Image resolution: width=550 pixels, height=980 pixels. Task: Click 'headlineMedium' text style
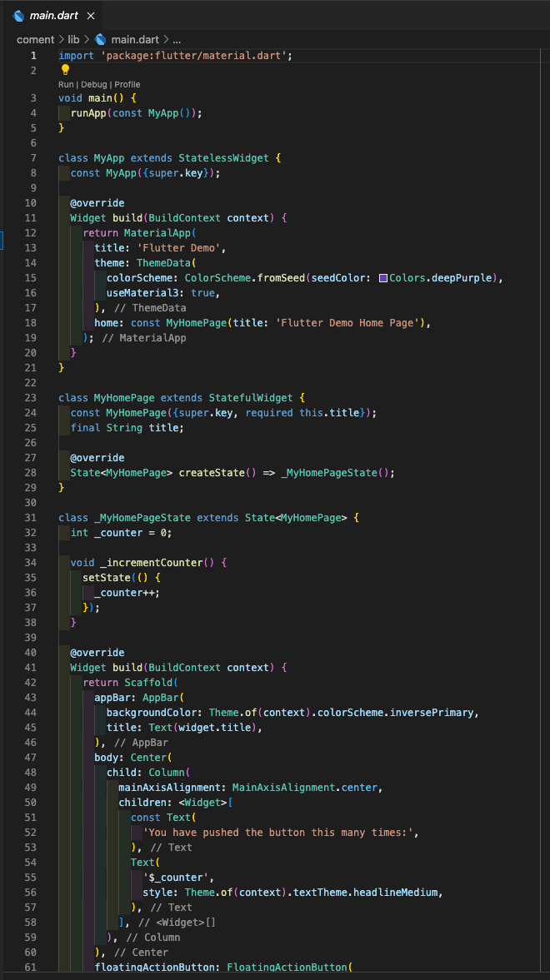(396, 893)
